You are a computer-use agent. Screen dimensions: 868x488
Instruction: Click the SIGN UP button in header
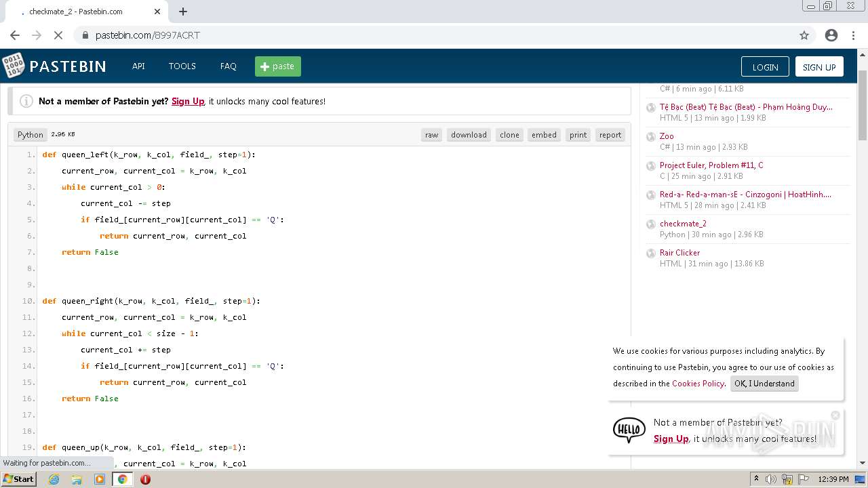click(x=819, y=66)
